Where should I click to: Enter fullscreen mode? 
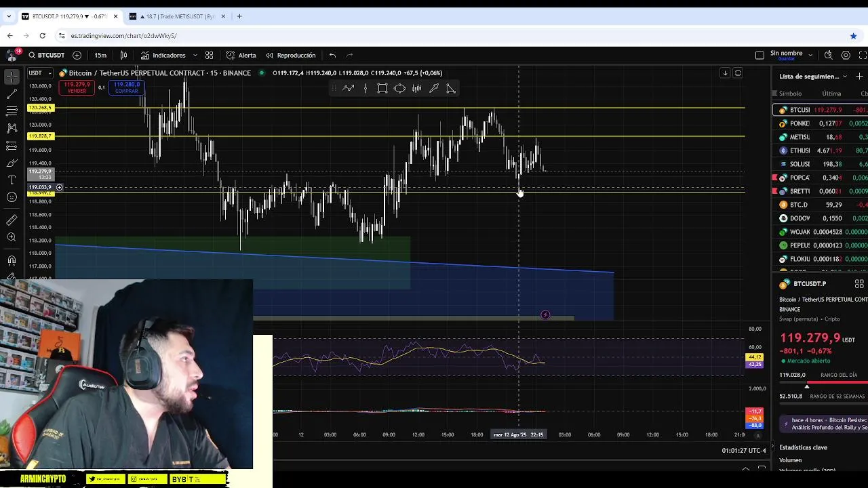[x=863, y=56]
